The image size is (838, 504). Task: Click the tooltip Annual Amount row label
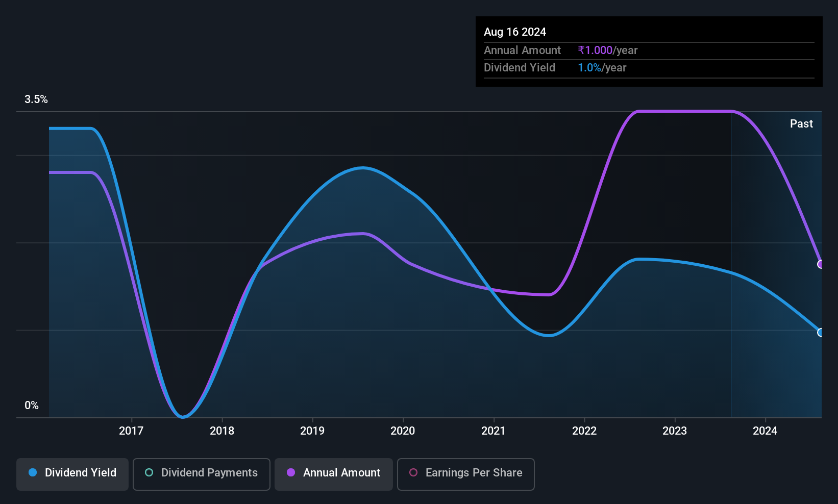(522, 51)
